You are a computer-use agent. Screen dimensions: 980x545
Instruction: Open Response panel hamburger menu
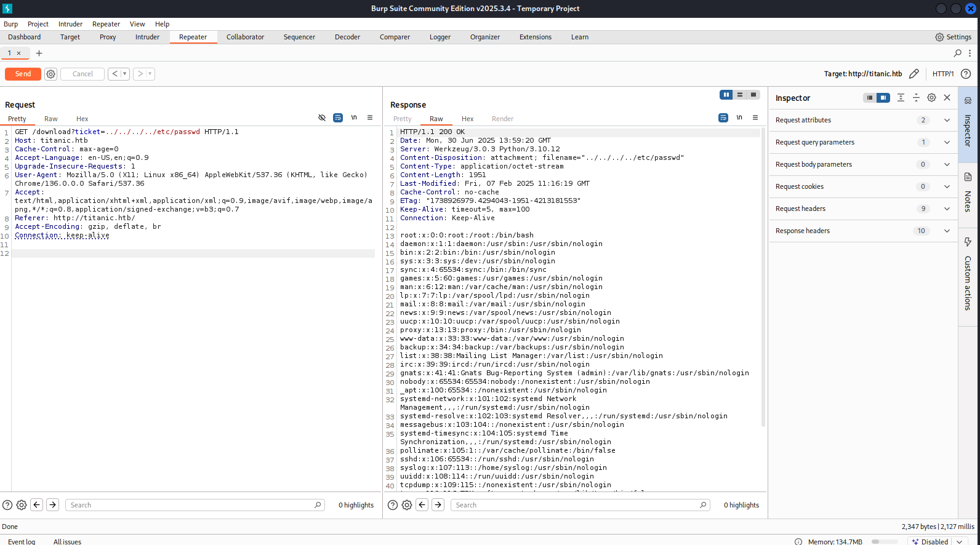[755, 117]
